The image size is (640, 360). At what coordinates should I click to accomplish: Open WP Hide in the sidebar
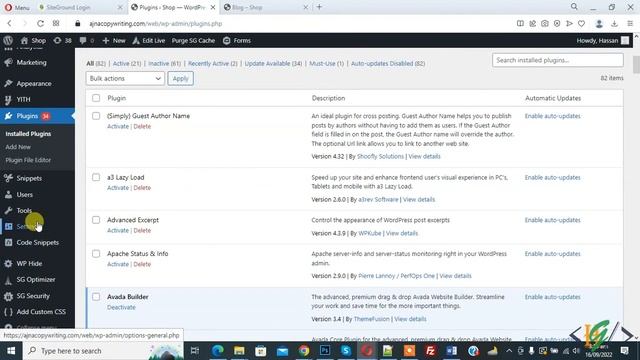click(x=29, y=263)
